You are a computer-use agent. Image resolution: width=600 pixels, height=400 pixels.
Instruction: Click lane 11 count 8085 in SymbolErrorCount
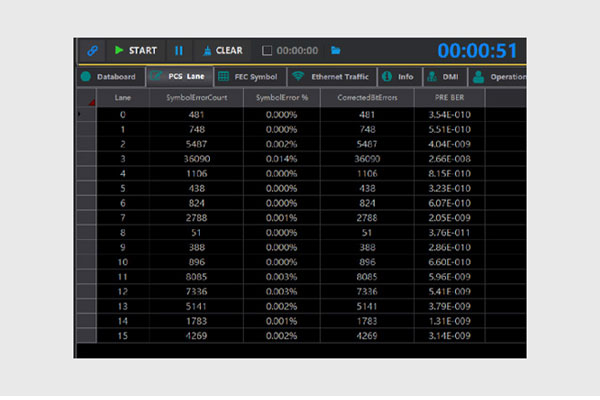[x=197, y=277]
